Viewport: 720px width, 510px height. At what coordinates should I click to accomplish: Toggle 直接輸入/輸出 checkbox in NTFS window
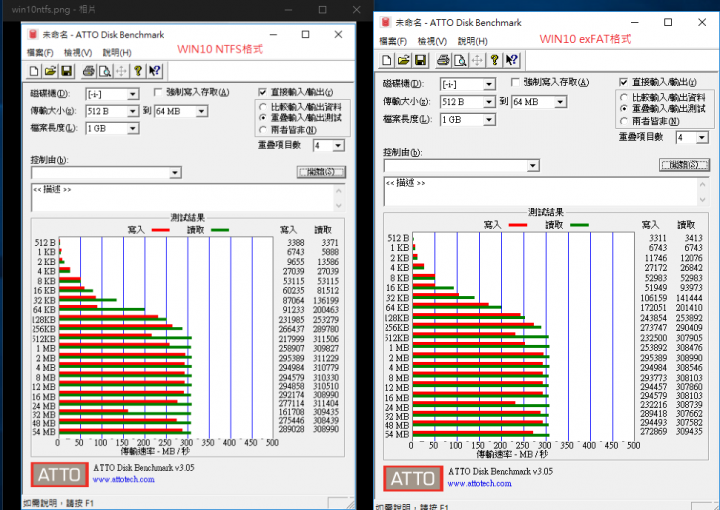tap(263, 92)
